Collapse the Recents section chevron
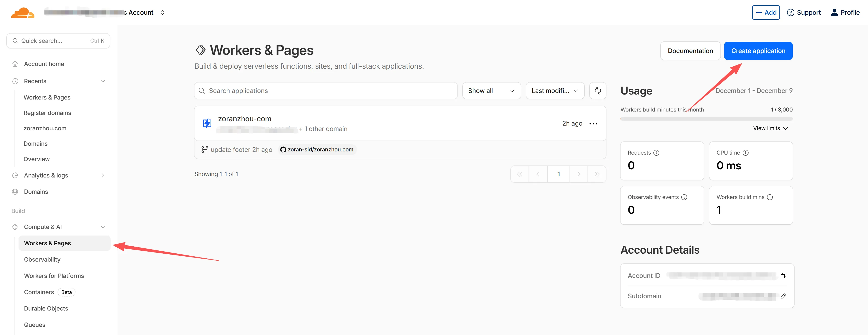 tap(103, 81)
